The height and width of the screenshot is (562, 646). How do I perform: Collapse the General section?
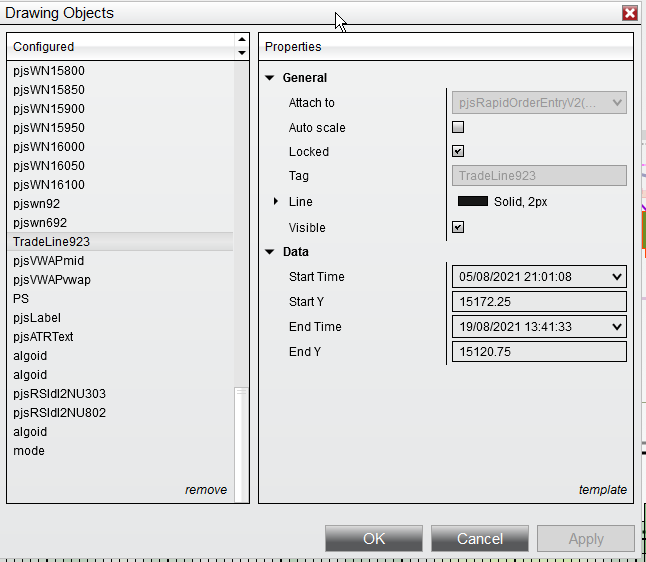[x=270, y=78]
